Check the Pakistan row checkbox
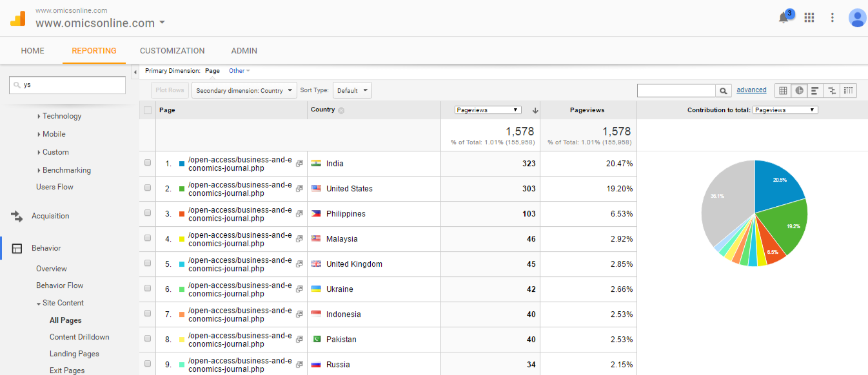 tap(148, 339)
